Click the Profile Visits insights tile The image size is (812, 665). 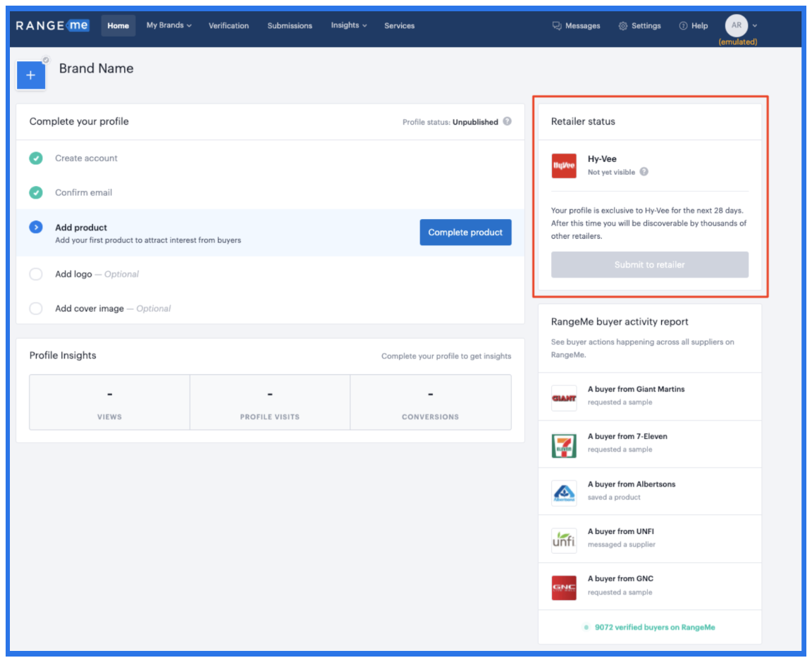(270, 402)
